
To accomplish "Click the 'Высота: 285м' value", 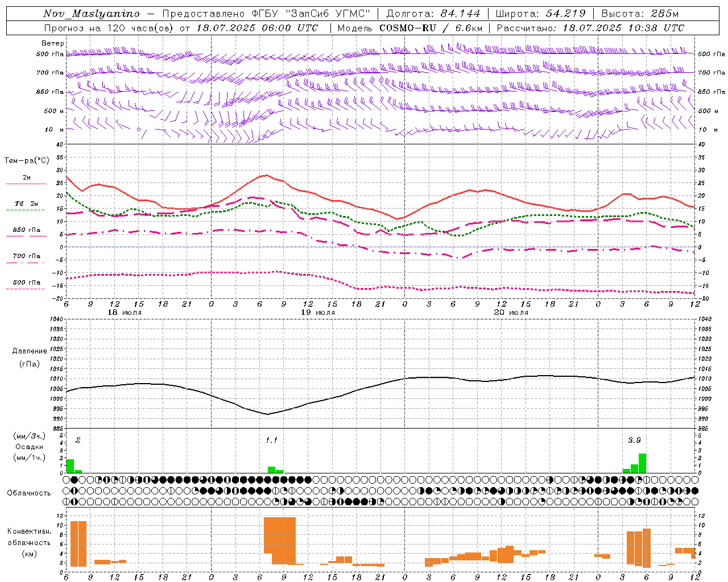I will pos(640,14).
